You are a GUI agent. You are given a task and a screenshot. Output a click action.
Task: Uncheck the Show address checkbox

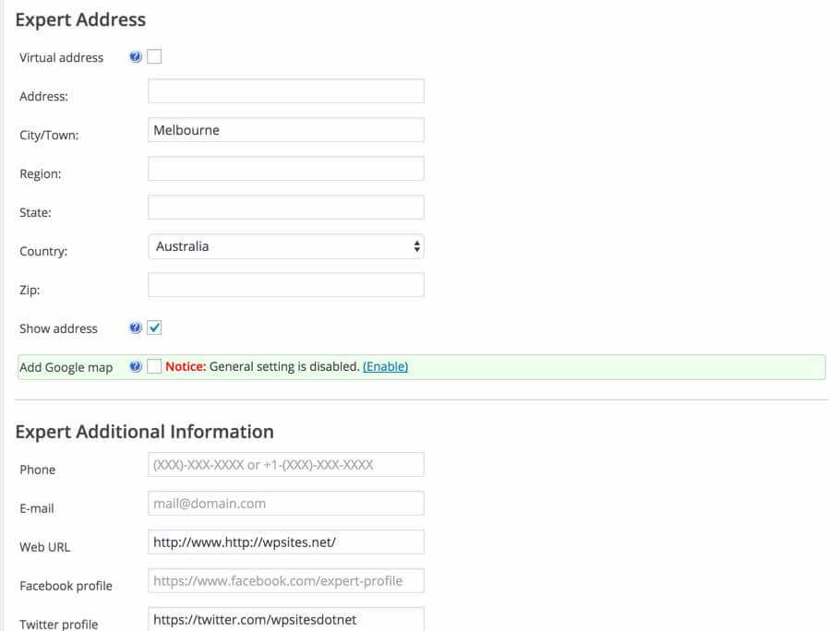[x=154, y=328]
